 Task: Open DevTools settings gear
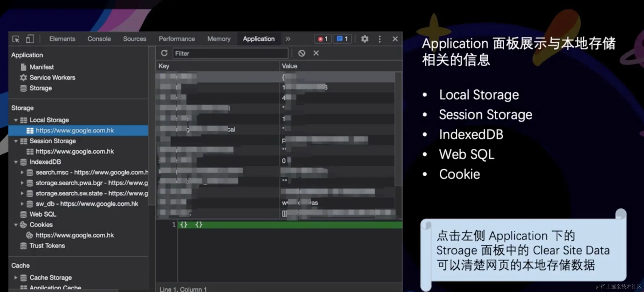364,39
